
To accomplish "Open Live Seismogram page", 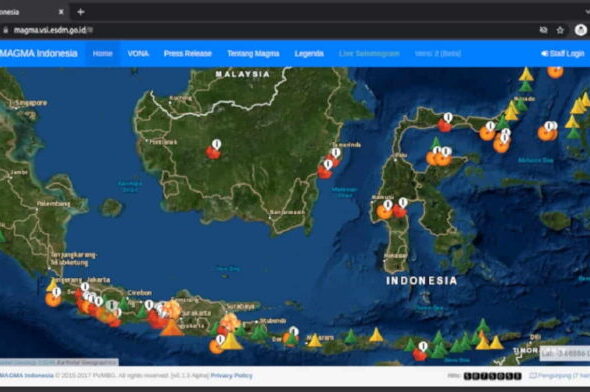I will (x=369, y=53).
